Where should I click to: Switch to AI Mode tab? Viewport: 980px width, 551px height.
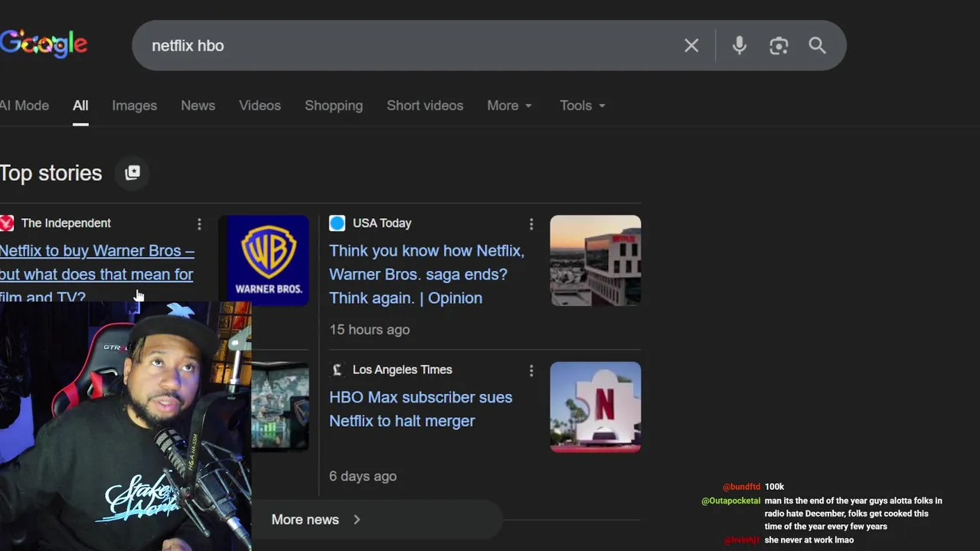tap(24, 106)
